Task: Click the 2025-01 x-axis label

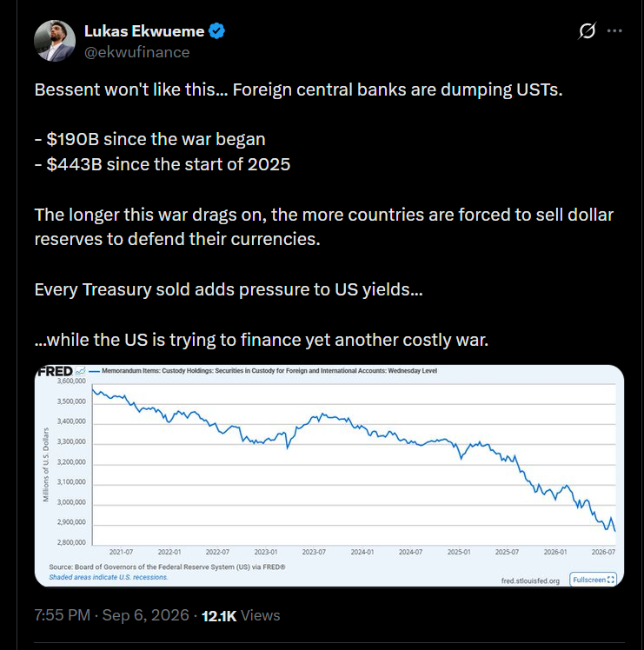Action: coord(459,552)
